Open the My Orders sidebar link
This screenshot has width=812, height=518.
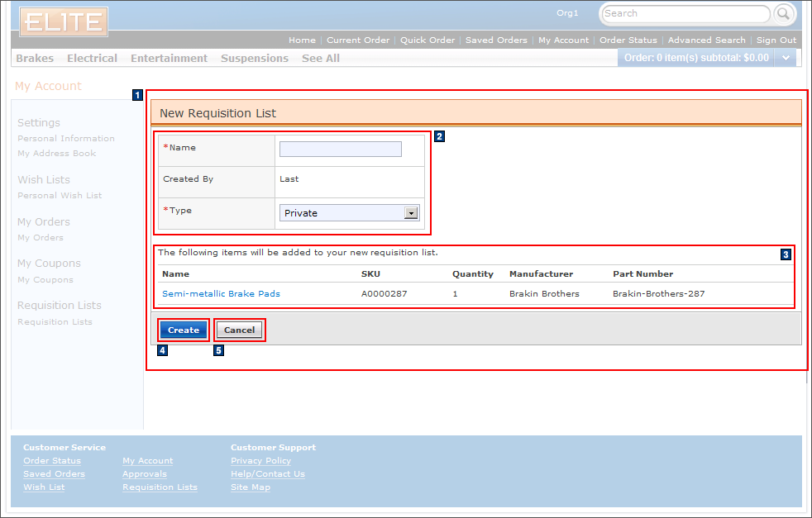pos(41,238)
